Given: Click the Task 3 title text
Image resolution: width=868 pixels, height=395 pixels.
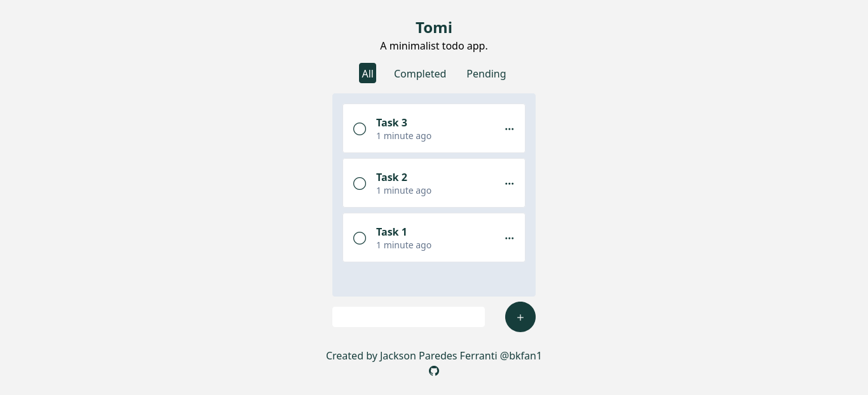Looking at the screenshot, I should pos(391,123).
